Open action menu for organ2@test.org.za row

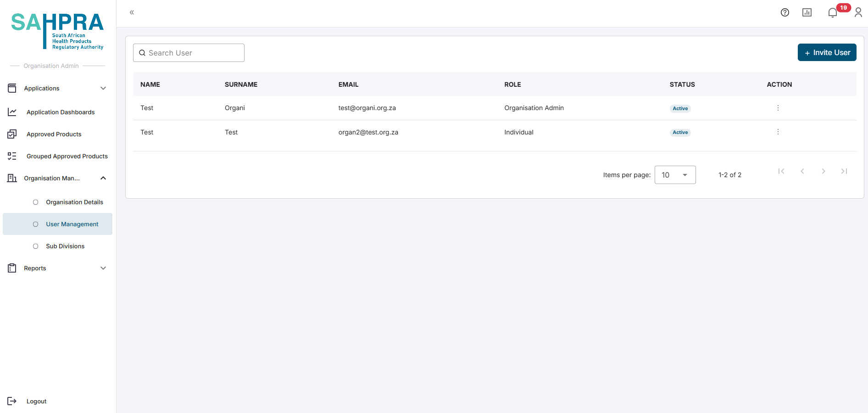click(778, 132)
